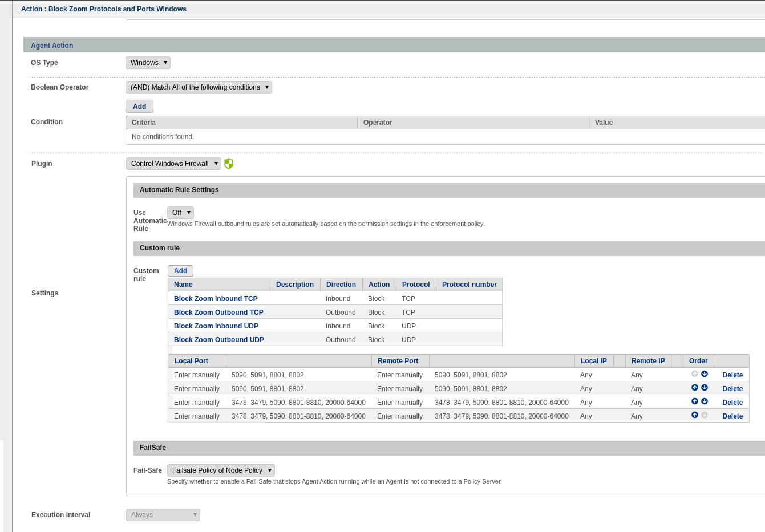Delete the first port rule row

point(732,375)
